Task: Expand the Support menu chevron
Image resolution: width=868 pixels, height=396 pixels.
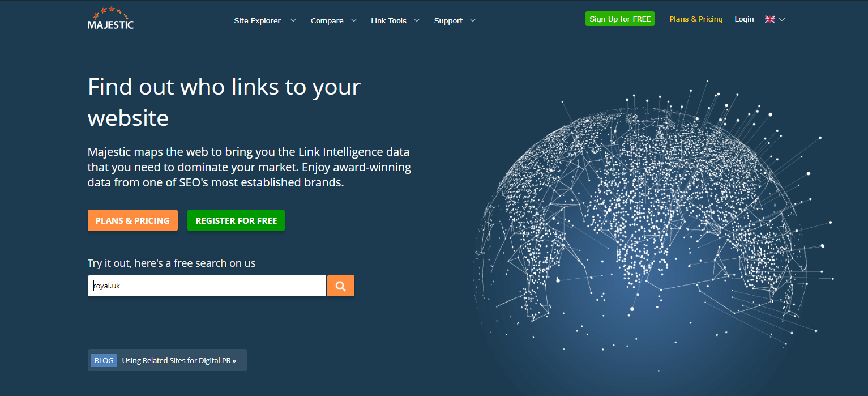Action: (x=473, y=20)
